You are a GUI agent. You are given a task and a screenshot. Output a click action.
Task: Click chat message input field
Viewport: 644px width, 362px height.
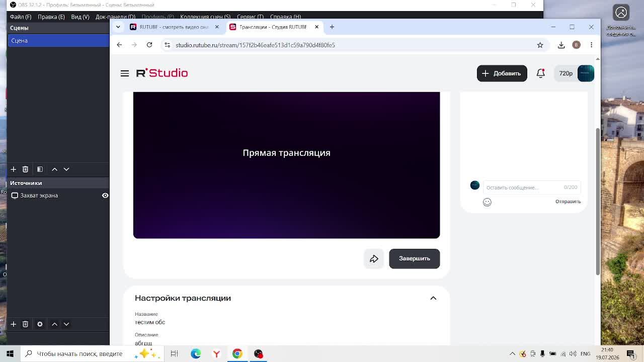(x=531, y=188)
